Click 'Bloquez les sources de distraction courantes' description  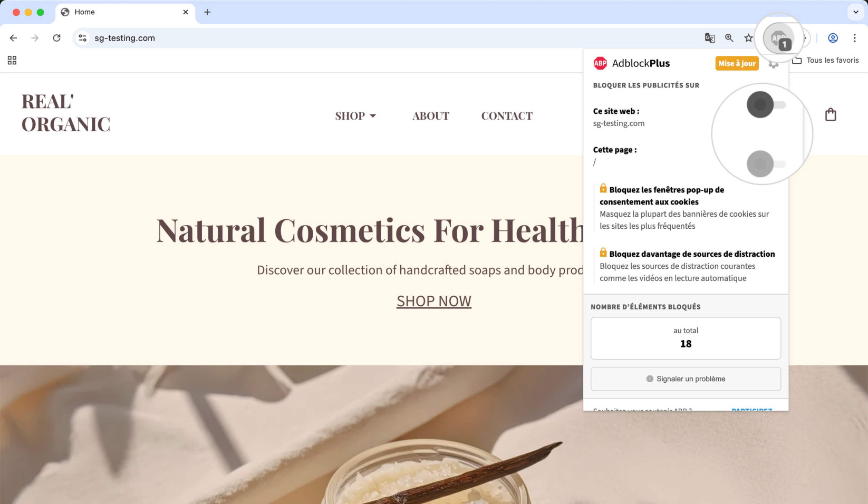pos(678,272)
